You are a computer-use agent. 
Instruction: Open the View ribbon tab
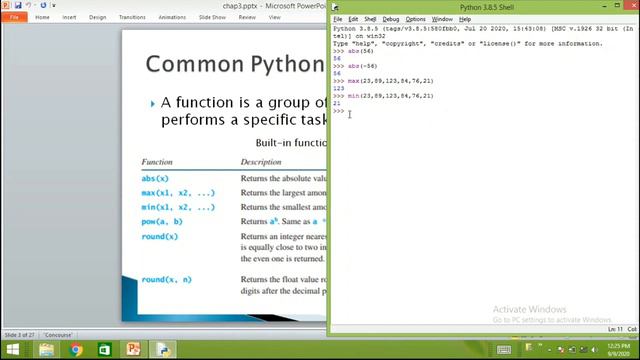tap(274, 17)
